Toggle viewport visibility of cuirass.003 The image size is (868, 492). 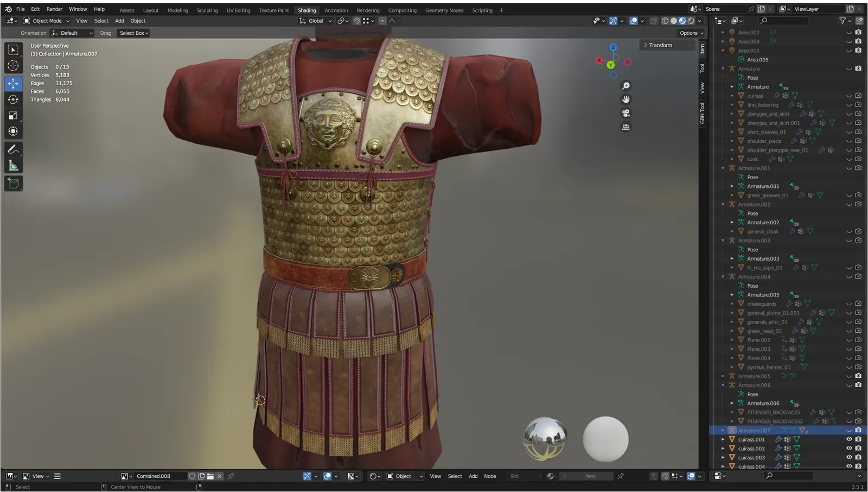point(849,457)
